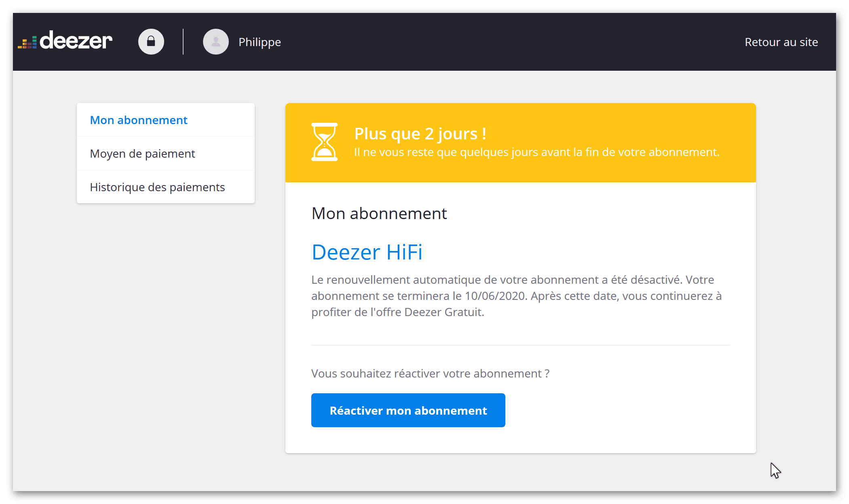Click the username Philippe
The width and height of the screenshot is (849, 504).
260,42
